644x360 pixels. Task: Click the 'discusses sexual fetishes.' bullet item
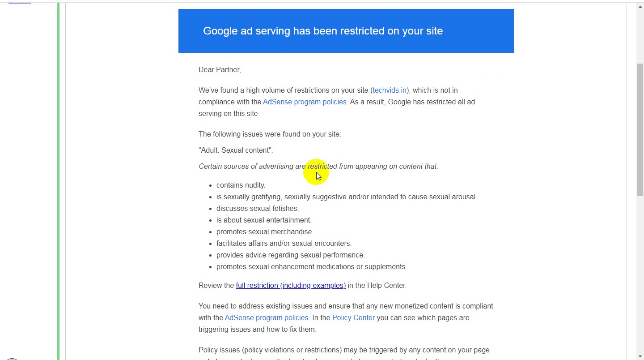coord(258,208)
